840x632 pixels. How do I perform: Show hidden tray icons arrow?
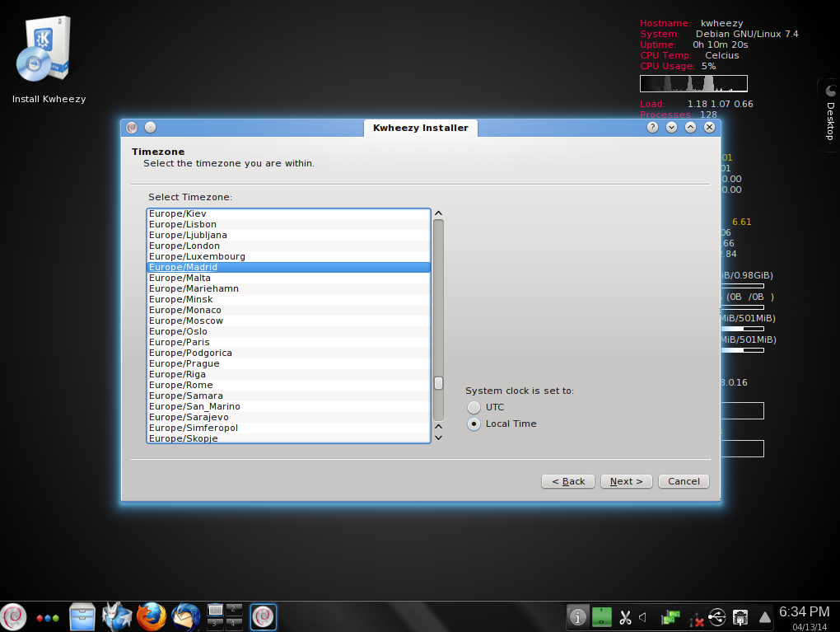click(765, 617)
